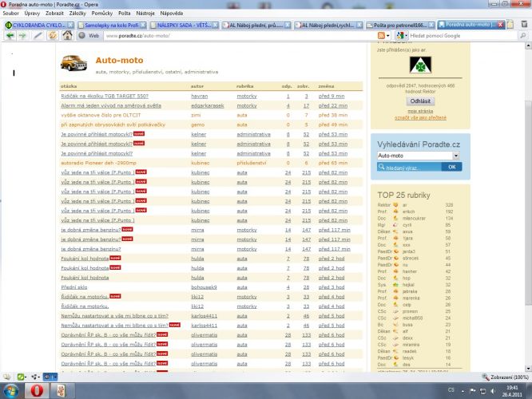Open the Soubor menu
The height and width of the screenshot is (399, 532).
pos(11,14)
